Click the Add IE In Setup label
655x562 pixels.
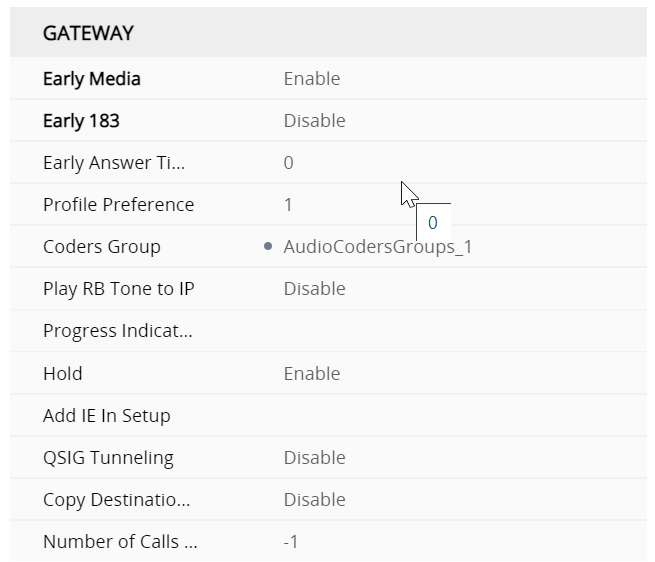tap(107, 416)
